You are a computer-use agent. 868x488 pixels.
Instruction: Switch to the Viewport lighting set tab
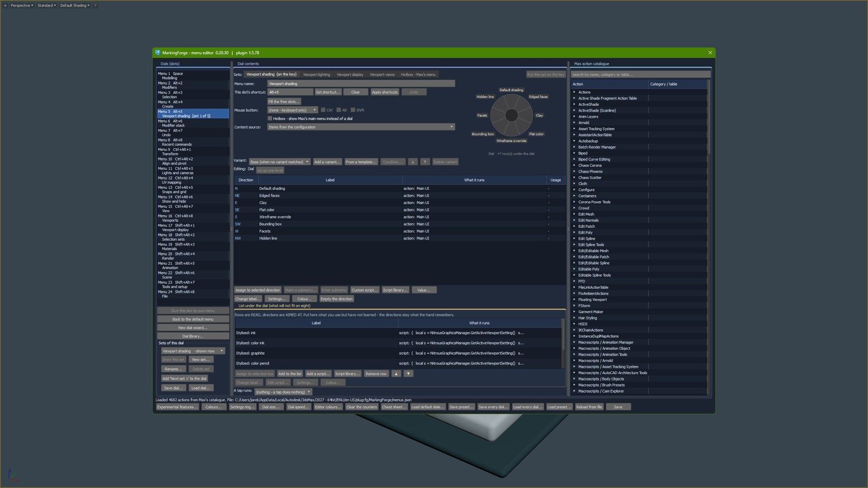[316, 74]
